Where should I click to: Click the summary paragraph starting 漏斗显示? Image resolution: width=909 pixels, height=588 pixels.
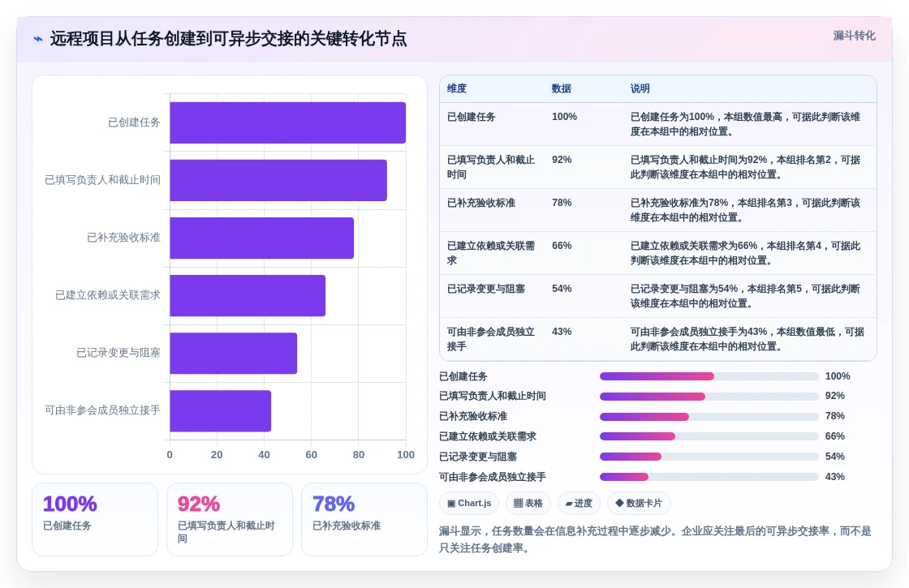655,539
